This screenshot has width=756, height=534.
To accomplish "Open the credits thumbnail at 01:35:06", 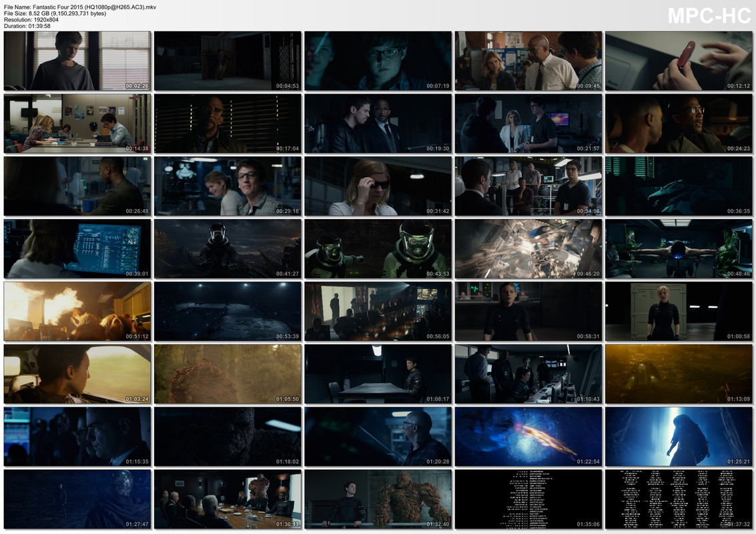I will tap(528, 499).
